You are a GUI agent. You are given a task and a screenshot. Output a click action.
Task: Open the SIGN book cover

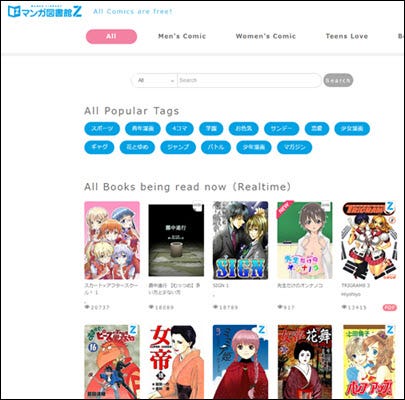[240, 240]
